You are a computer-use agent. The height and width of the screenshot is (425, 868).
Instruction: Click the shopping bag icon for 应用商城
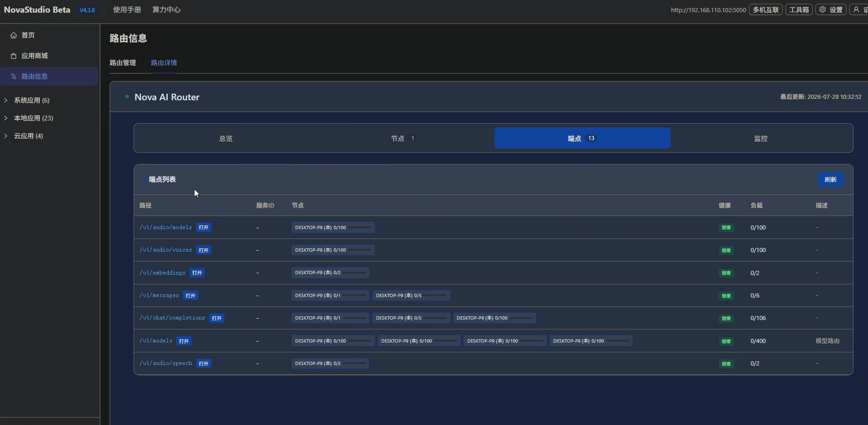(x=14, y=56)
